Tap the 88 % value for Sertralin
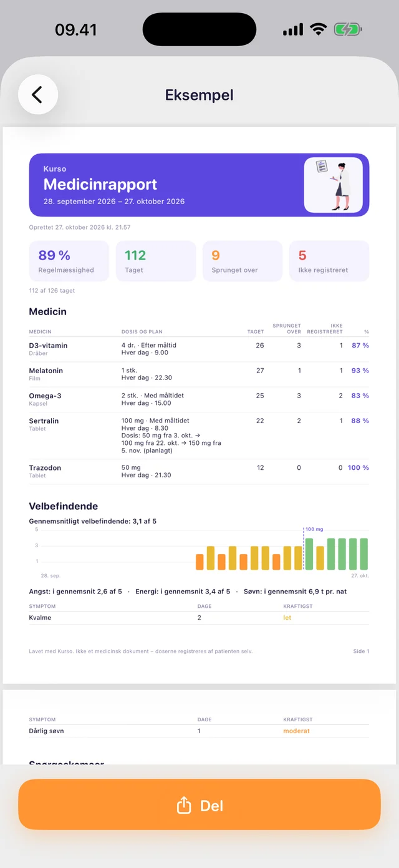The image size is (399, 868). [360, 421]
